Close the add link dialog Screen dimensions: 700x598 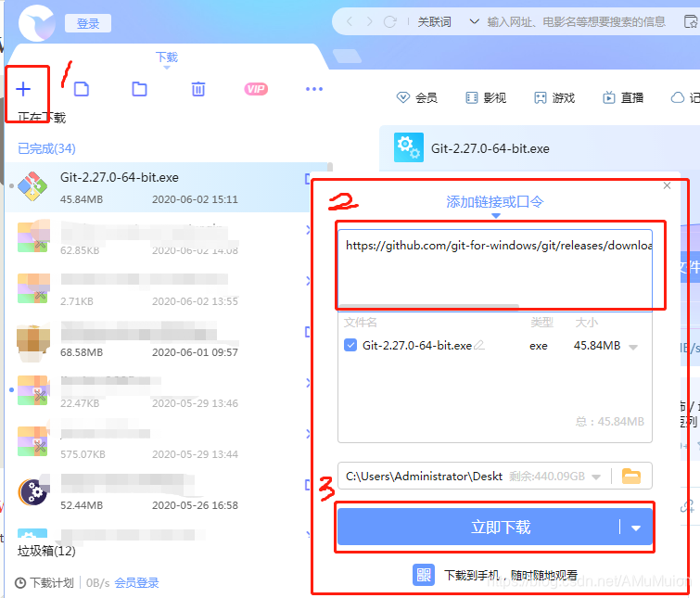tap(667, 185)
